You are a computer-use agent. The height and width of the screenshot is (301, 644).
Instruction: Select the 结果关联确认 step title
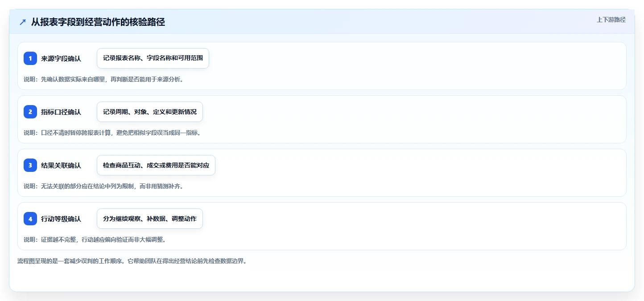61,165
